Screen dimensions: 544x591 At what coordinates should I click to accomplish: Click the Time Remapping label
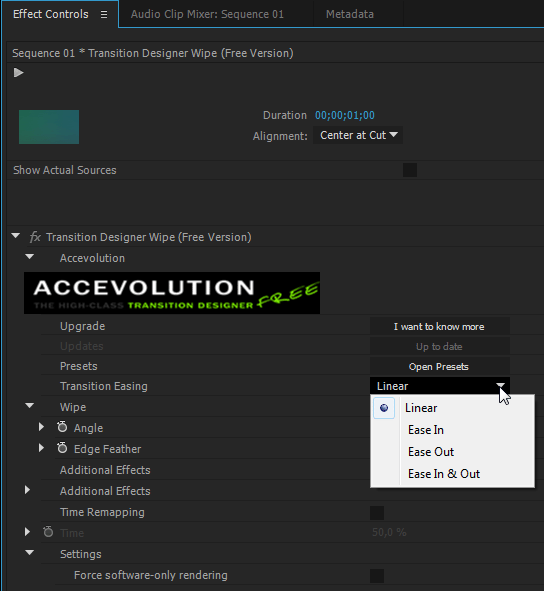(x=102, y=512)
